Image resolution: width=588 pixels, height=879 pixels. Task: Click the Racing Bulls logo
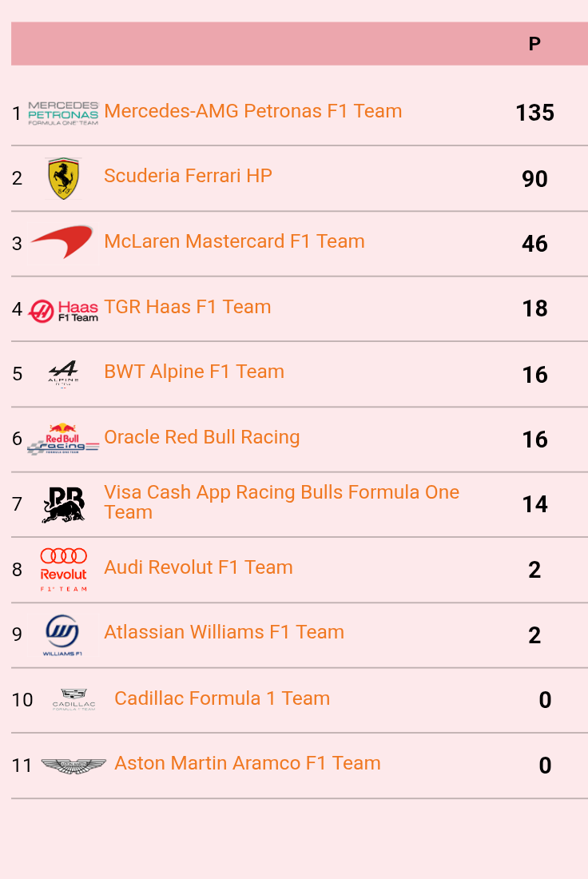63,504
